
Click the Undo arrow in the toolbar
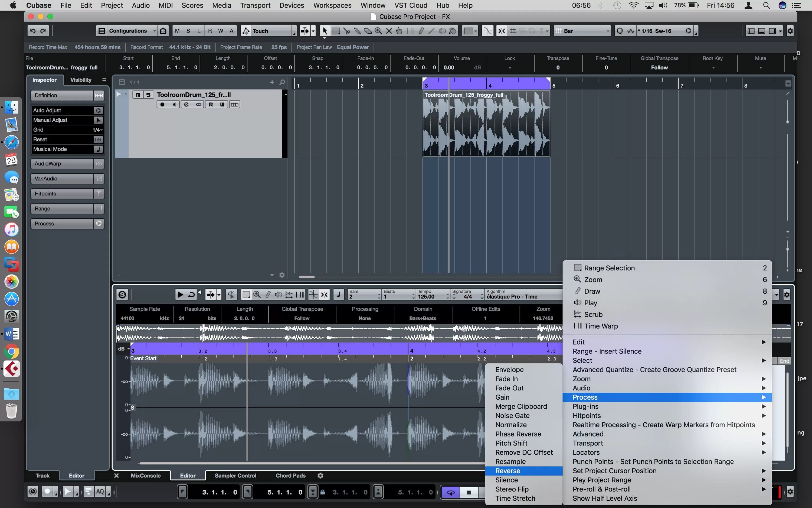pyautogui.click(x=33, y=31)
